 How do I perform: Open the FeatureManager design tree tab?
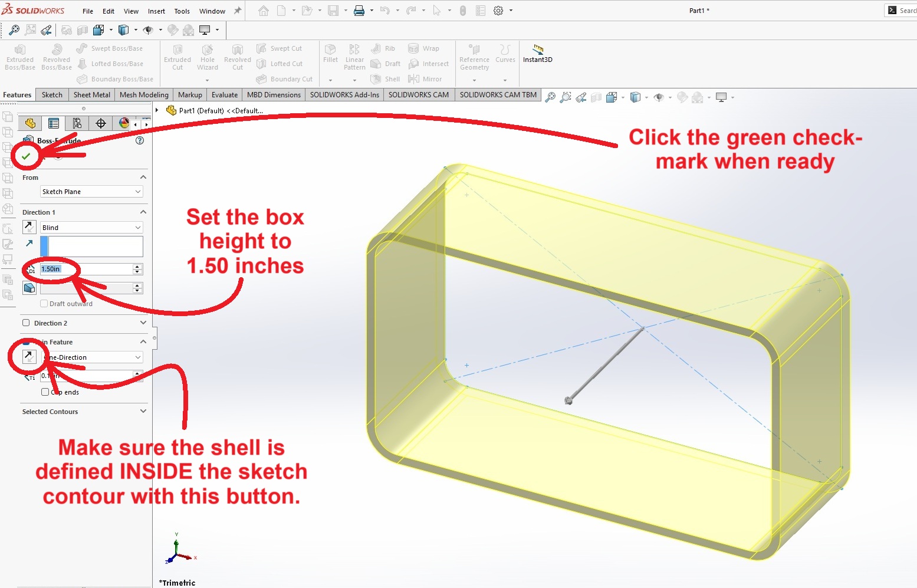click(30, 123)
